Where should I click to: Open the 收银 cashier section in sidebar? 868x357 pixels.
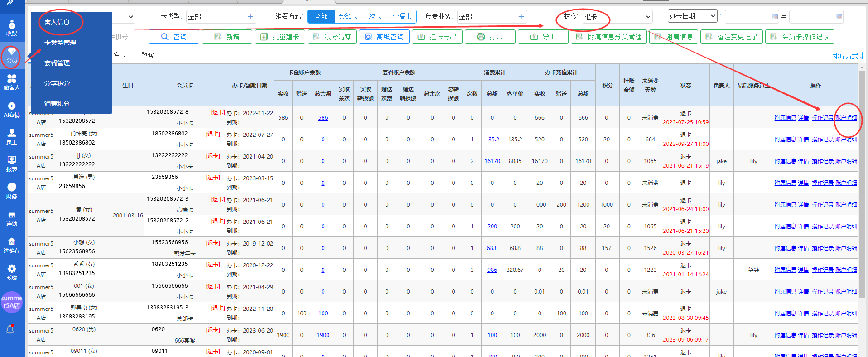click(12, 28)
